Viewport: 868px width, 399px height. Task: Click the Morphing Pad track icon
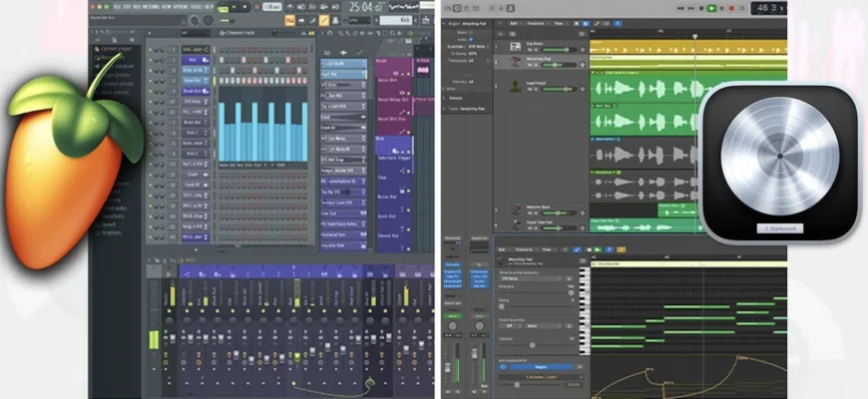click(516, 63)
